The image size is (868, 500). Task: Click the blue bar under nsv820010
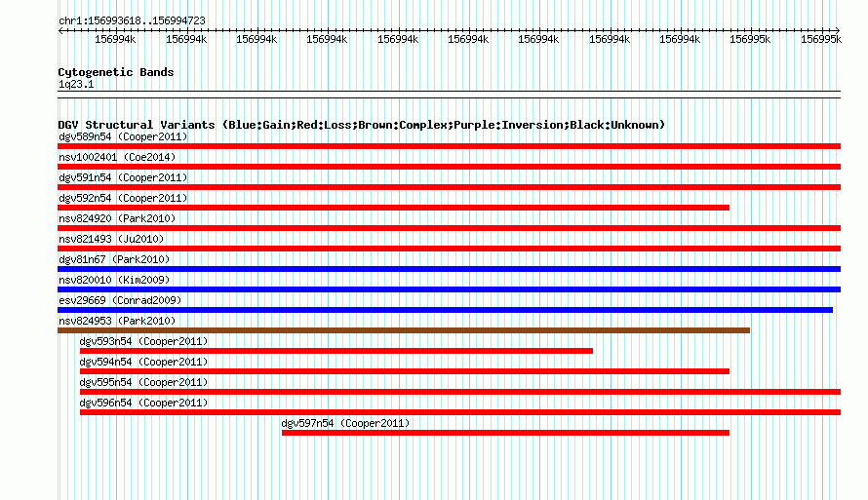(x=449, y=289)
